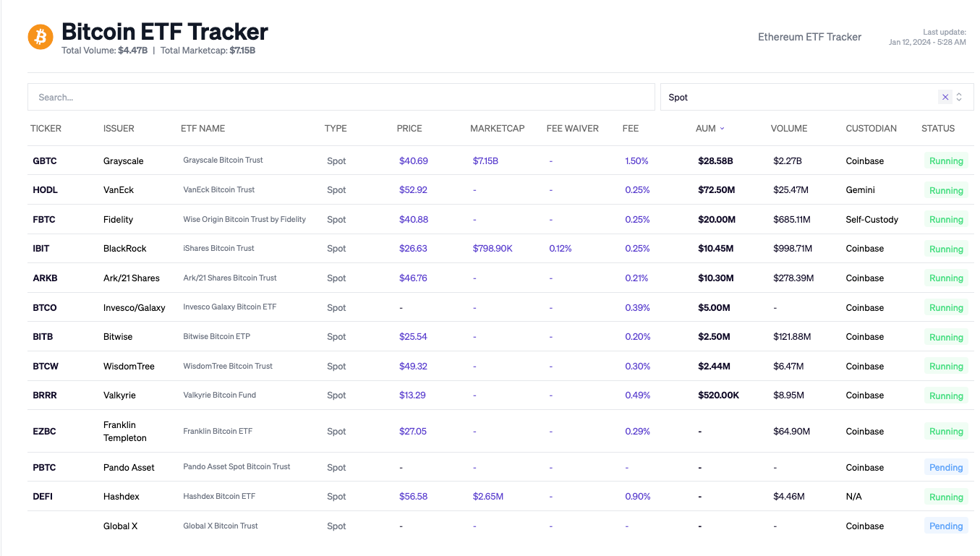The height and width of the screenshot is (556, 980).
Task: Click the BITB ticker
Action: point(43,337)
